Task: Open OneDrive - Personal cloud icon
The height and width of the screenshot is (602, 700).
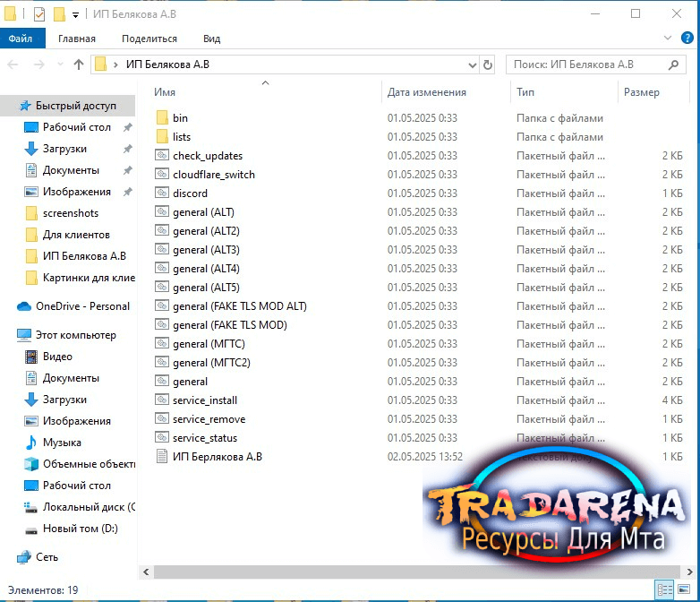Action: [23, 306]
